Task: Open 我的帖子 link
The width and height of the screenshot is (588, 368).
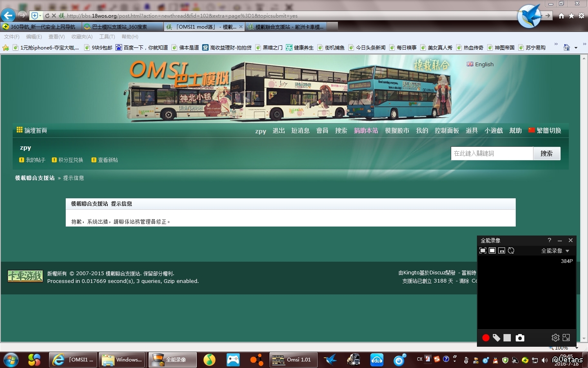Action: (32, 160)
